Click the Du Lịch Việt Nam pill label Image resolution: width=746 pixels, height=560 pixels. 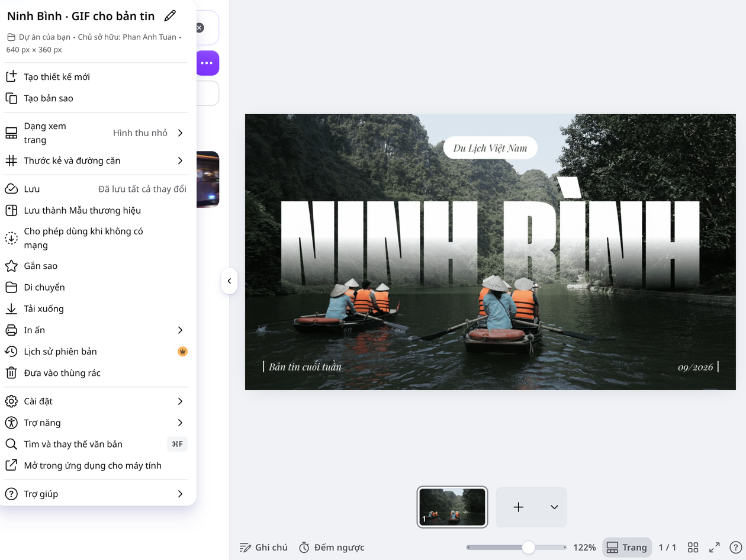click(490, 148)
